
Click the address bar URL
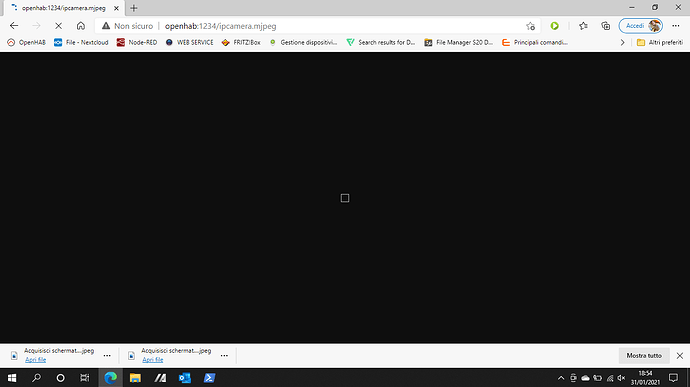click(220, 26)
